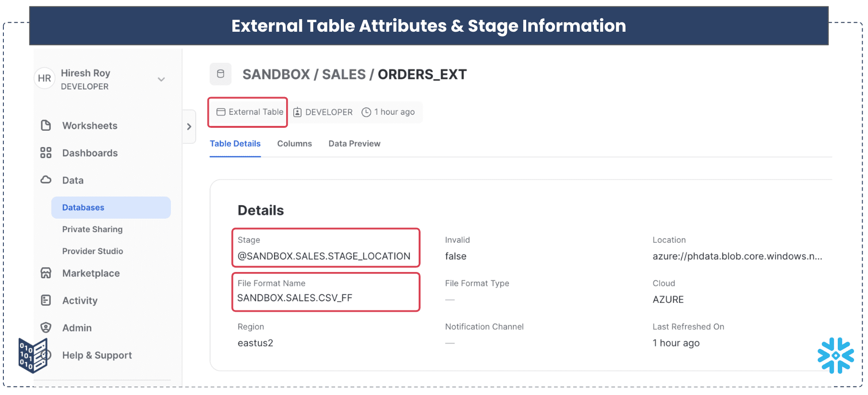Open Private Sharing
The width and height of the screenshot is (868, 395).
click(x=92, y=229)
